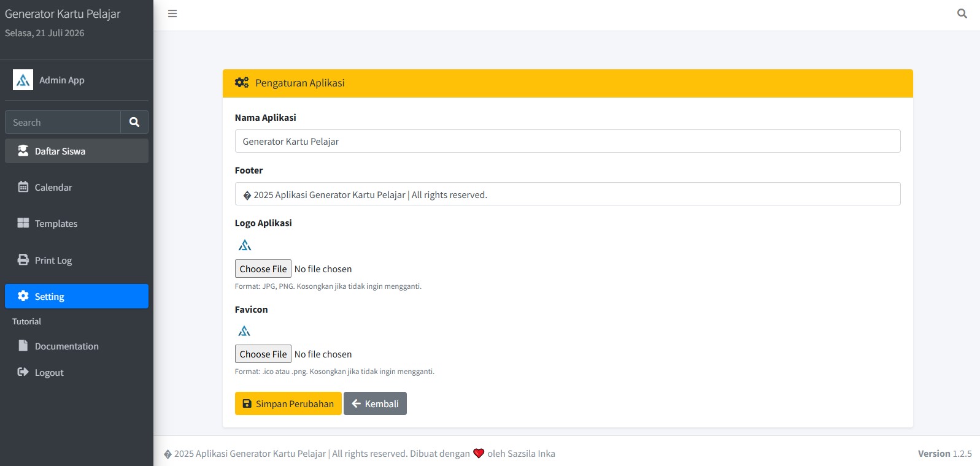Click the Generator Kartu Pelajar brand title
Viewport: 980px width, 466px height.
[x=63, y=13]
